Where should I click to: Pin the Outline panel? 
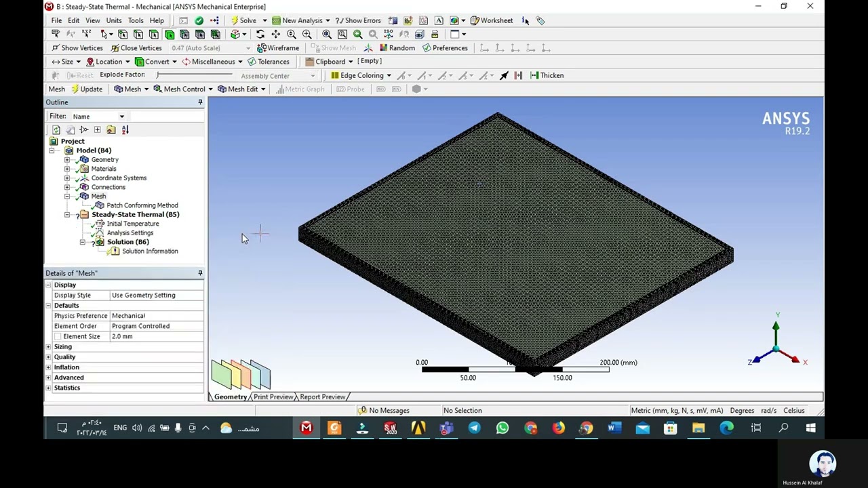[200, 102]
